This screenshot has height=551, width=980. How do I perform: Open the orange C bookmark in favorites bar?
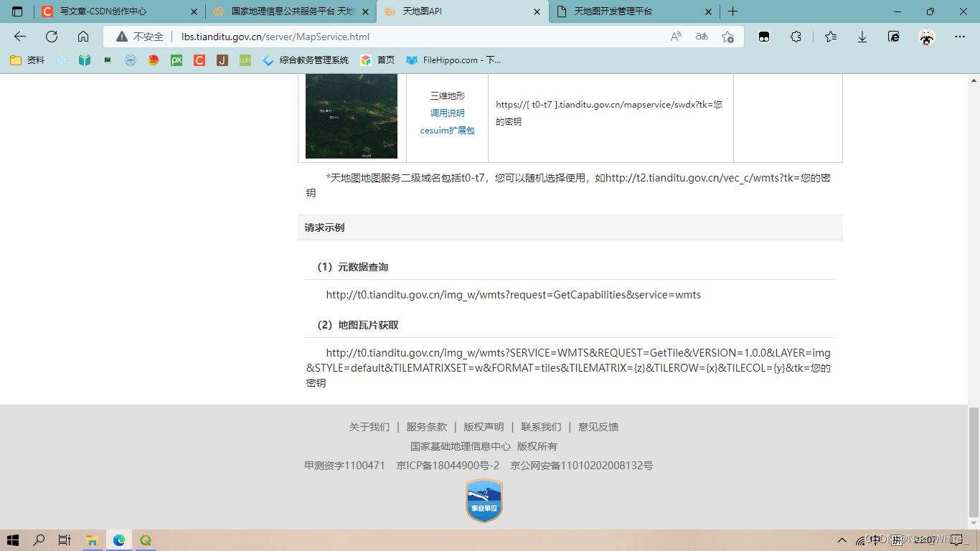[x=199, y=60]
